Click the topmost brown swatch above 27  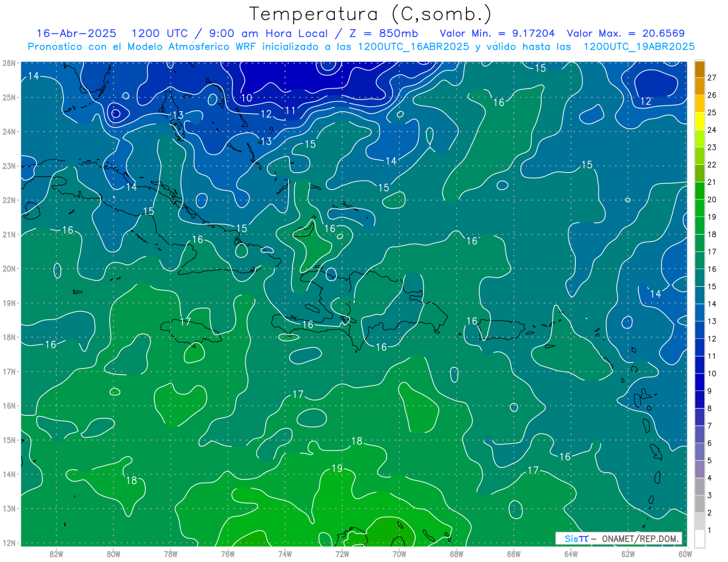[x=699, y=69]
